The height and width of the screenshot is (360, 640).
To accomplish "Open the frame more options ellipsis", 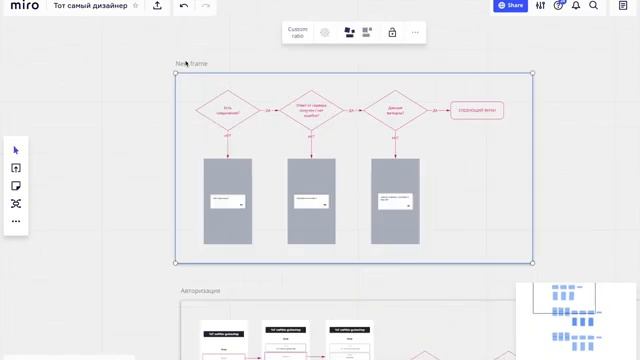I will [415, 32].
